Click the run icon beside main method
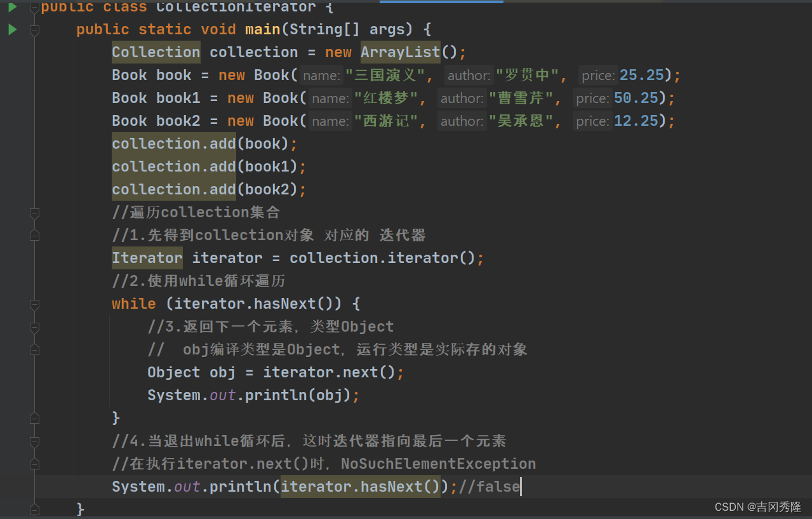Image resolution: width=812 pixels, height=519 pixels. click(12, 29)
